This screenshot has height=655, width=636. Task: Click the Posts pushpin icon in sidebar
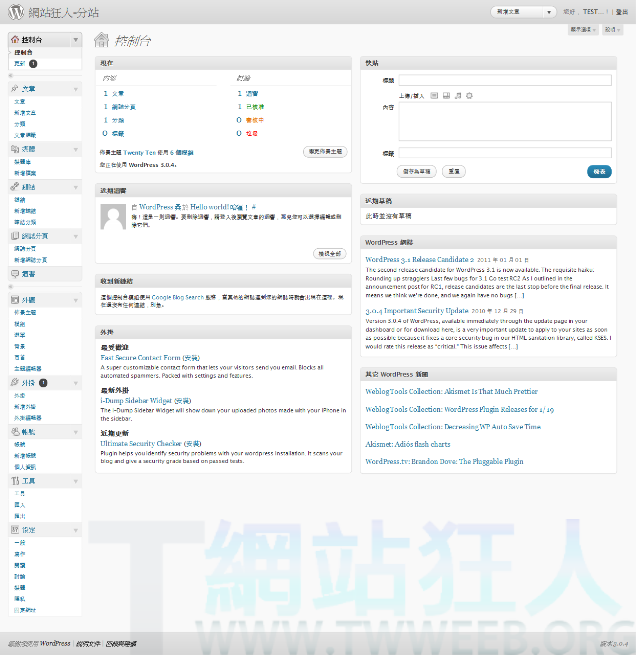tap(15, 89)
